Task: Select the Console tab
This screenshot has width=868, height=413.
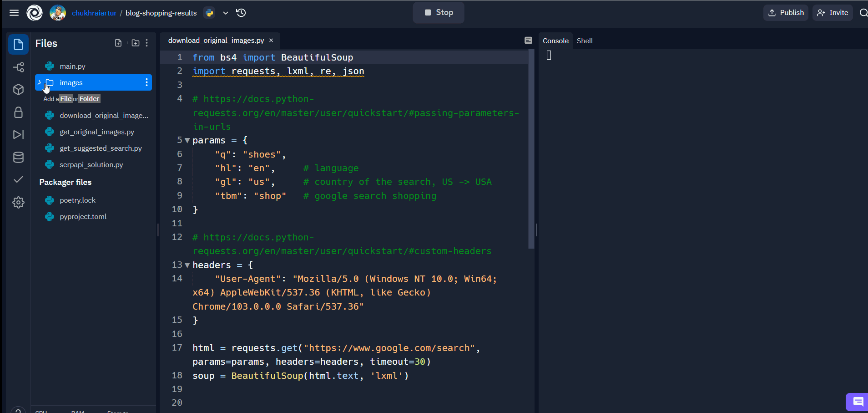Action: [555, 41]
